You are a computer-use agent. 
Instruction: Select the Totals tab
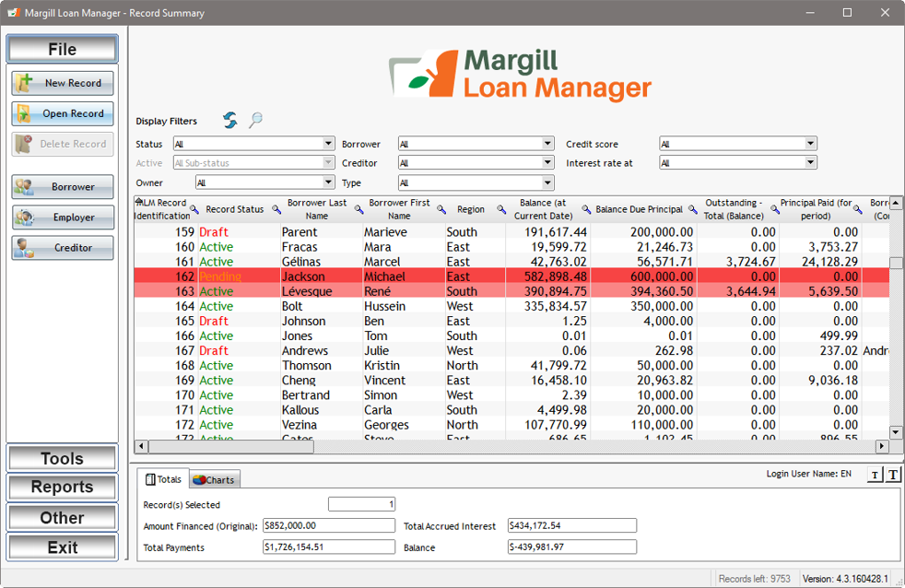tap(163, 479)
